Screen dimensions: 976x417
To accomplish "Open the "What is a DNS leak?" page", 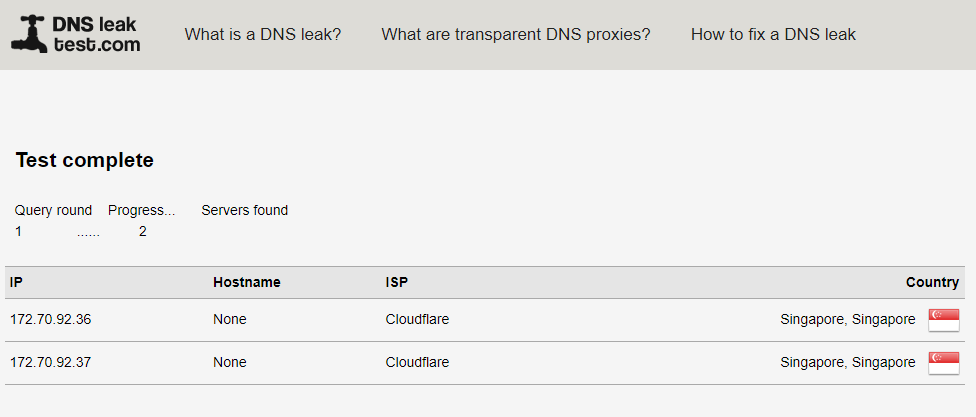I will click(x=263, y=34).
